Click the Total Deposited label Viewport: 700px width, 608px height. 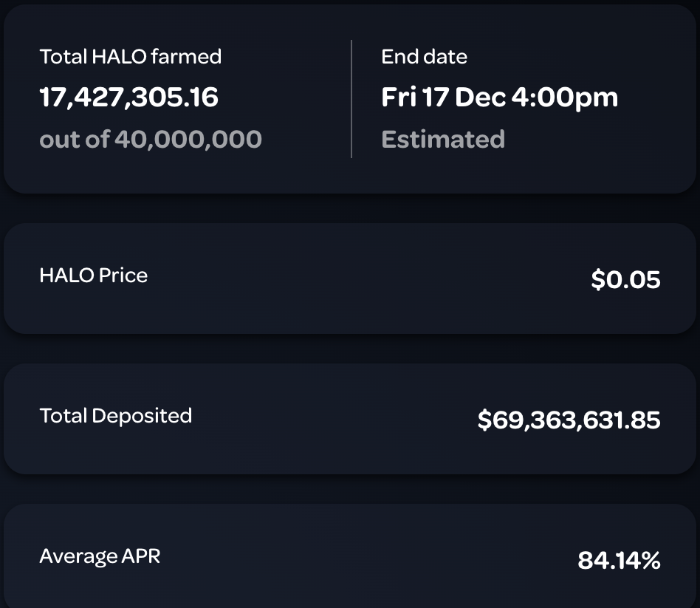(x=116, y=416)
